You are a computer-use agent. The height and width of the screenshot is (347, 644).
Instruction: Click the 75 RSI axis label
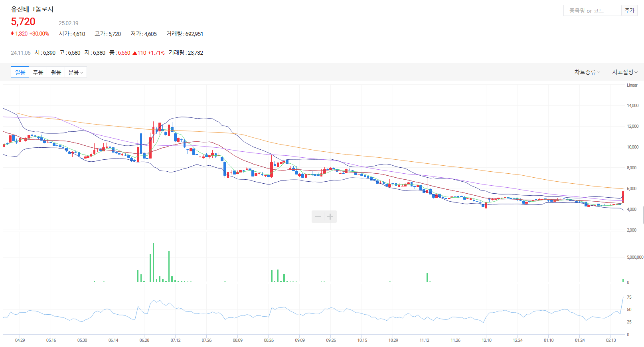(629, 297)
